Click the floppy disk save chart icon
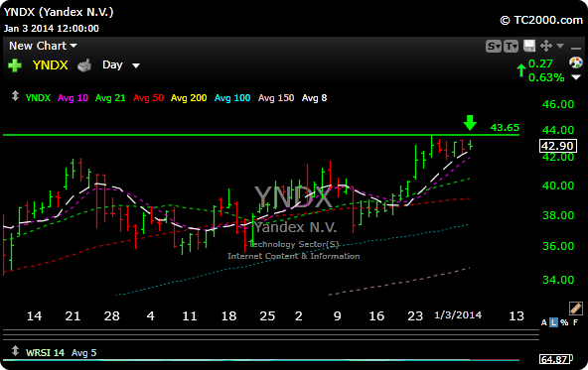 click(x=529, y=46)
